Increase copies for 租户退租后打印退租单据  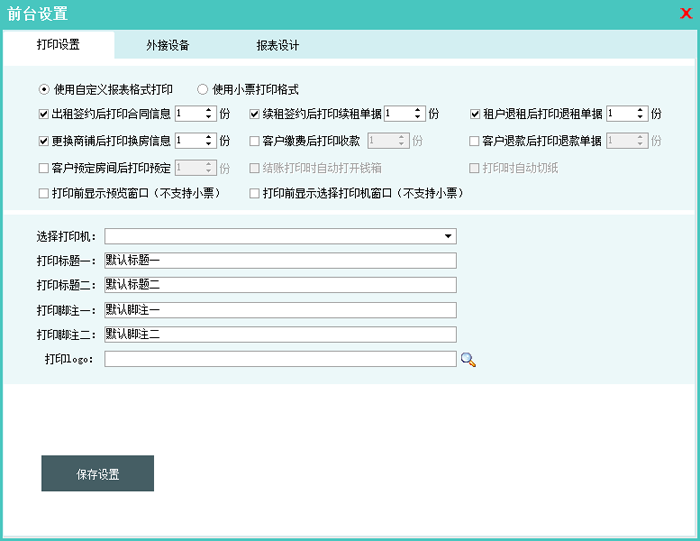[x=640, y=110]
